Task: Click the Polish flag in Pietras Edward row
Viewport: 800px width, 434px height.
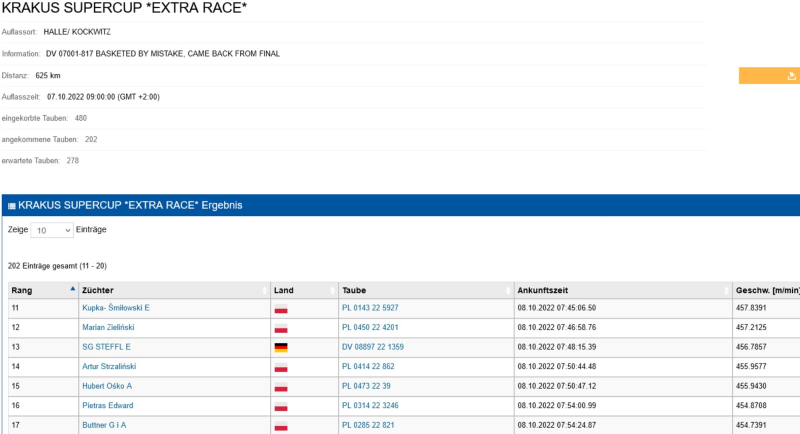Action: click(x=281, y=406)
